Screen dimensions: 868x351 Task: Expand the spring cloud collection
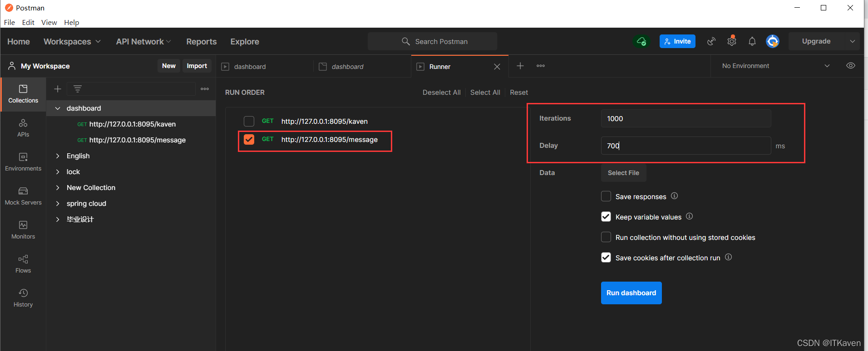tap(58, 204)
